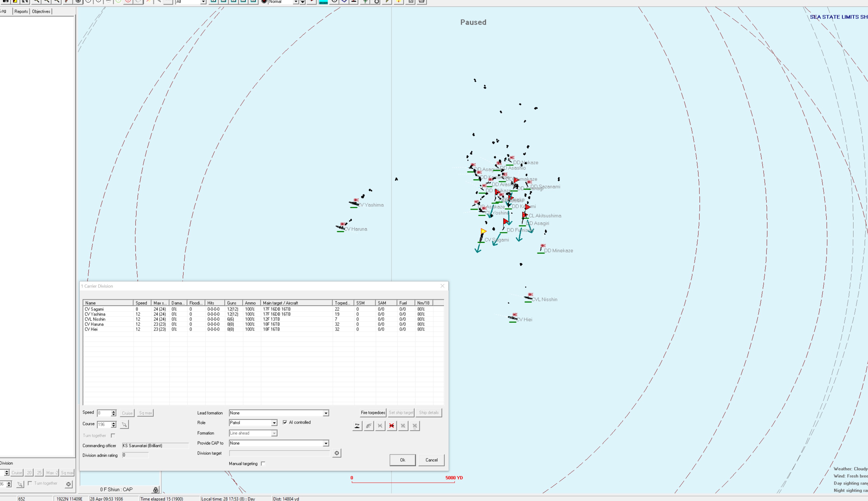Open the Normal dropdown in the top toolbar
Screen dimensions: 868x501
(296, 2)
